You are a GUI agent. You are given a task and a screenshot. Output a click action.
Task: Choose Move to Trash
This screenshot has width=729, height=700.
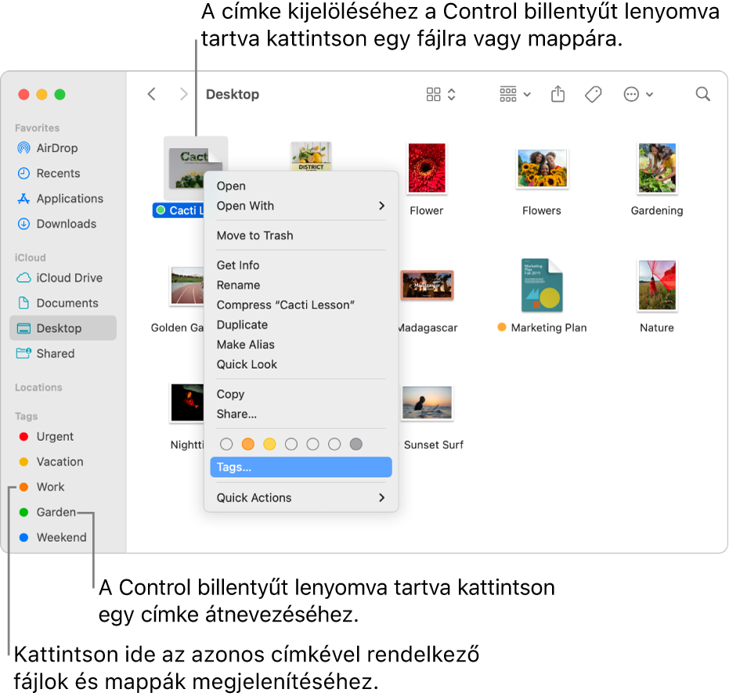coord(301,236)
